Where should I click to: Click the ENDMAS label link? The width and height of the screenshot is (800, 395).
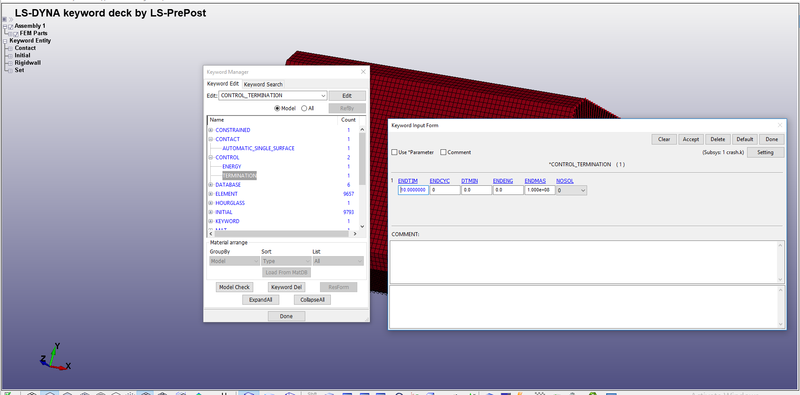coord(535,181)
